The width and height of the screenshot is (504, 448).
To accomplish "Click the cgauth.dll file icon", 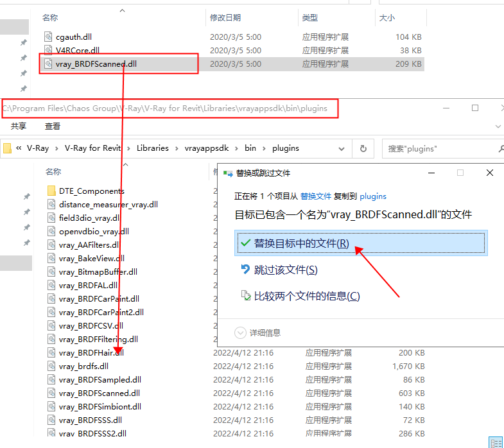I will coord(49,37).
